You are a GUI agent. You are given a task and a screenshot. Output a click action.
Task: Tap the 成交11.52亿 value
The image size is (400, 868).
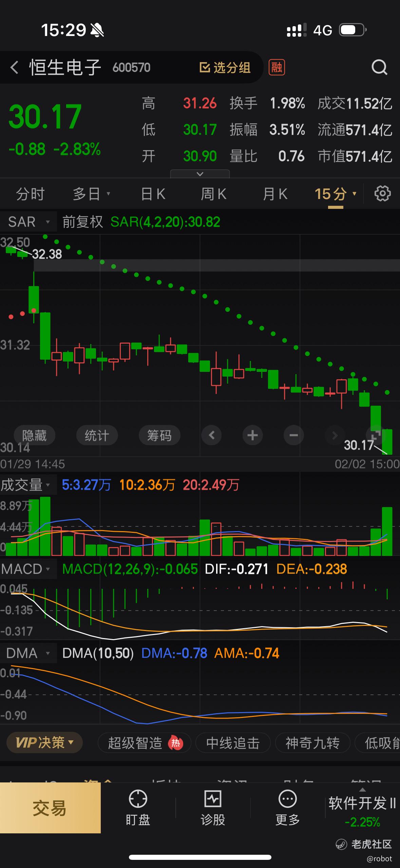pyautogui.click(x=355, y=103)
